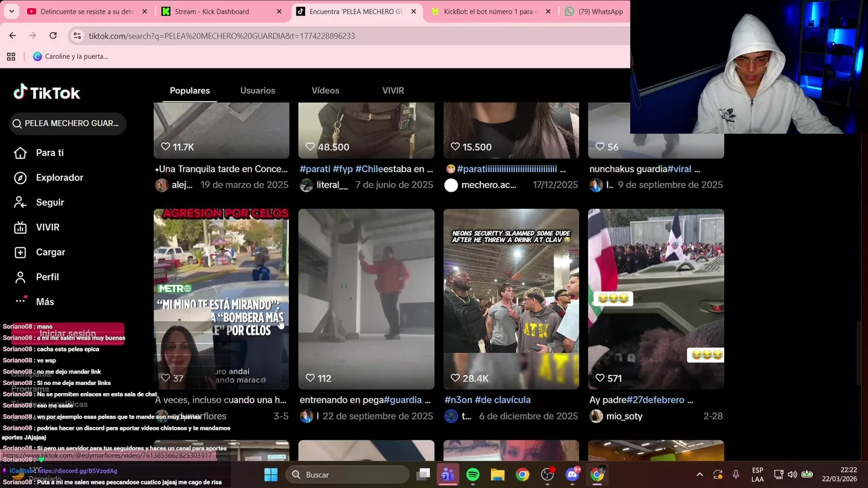The image size is (868, 488).
Task: Click #n3on hashtag link
Action: coord(458,400)
